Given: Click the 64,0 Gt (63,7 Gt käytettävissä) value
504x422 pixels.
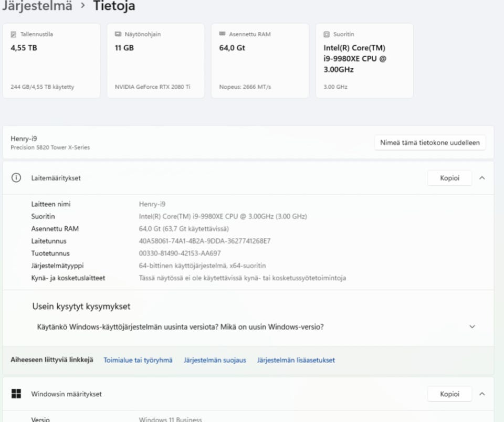Looking at the screenshot, I should tap(184, 228).
